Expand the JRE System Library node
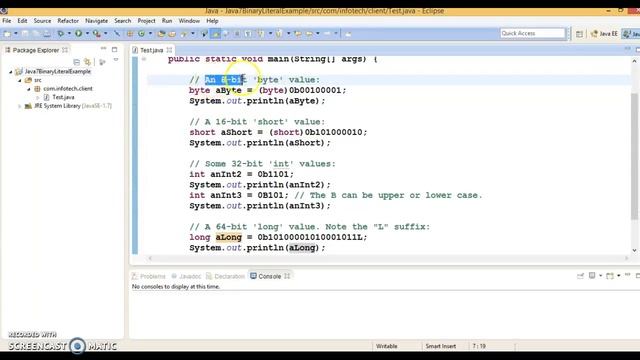The width and height of the screenshot is (640, 360). point(19,106)
